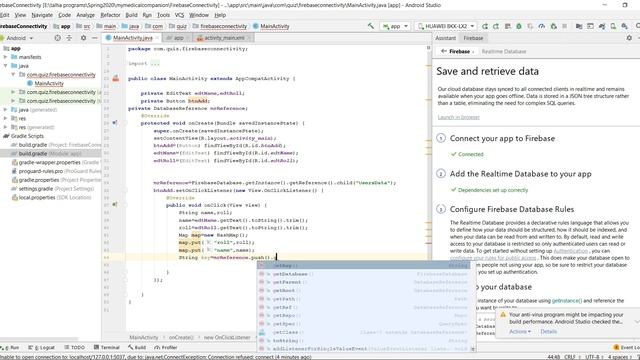Click the Stop icon in toolbar
Viewport: 640px width, 360px height.
(x=564, y=26)
